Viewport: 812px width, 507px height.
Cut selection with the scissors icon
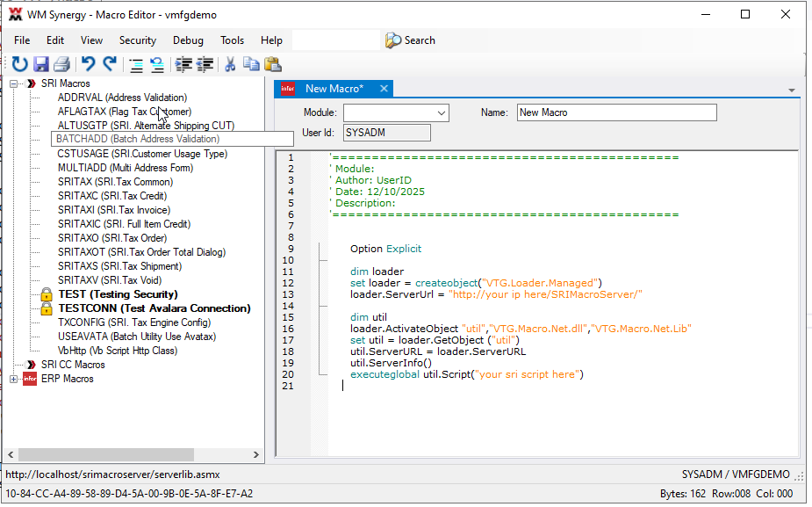(230, 64)
